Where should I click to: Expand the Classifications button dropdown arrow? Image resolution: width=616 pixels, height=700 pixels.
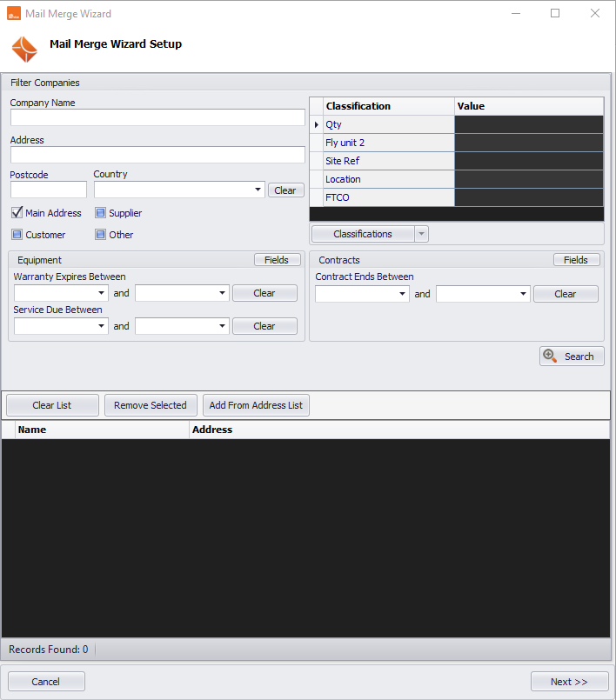[x=421, y=234]
